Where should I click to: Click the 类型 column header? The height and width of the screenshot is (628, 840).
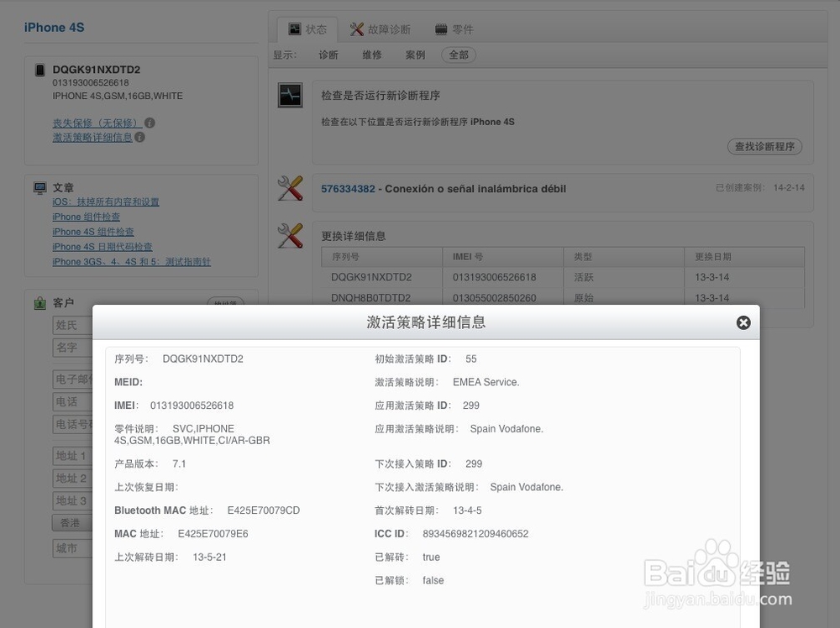(624, 257)
